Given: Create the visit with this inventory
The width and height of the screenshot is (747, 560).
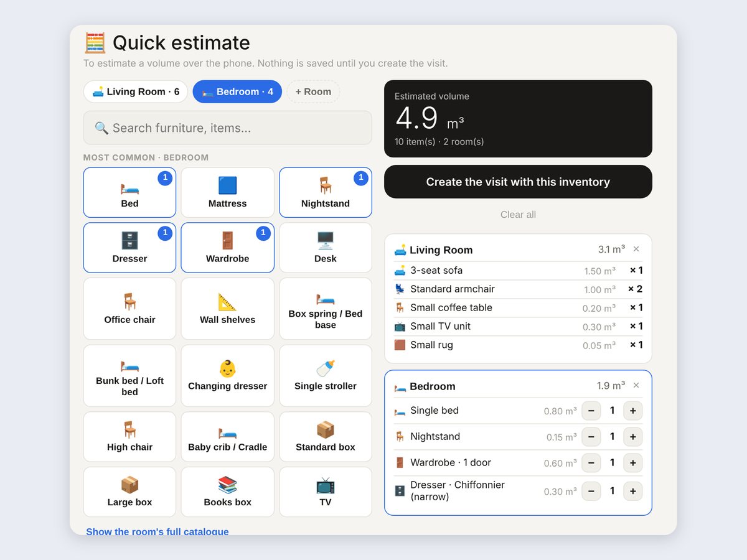Looking at the screenshot, I should [518, 182].
